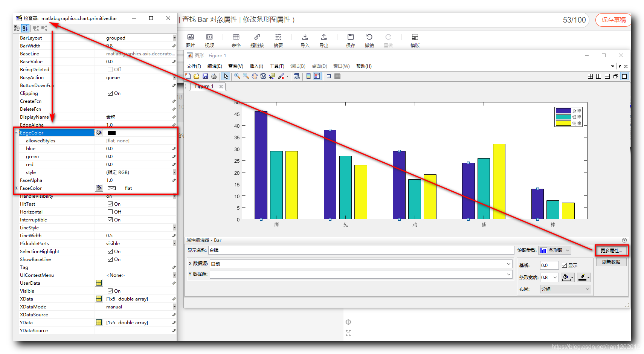Open the face fill color bucket picker
The height and width of the screenshot is (354, 644).
tap(567, 278)
